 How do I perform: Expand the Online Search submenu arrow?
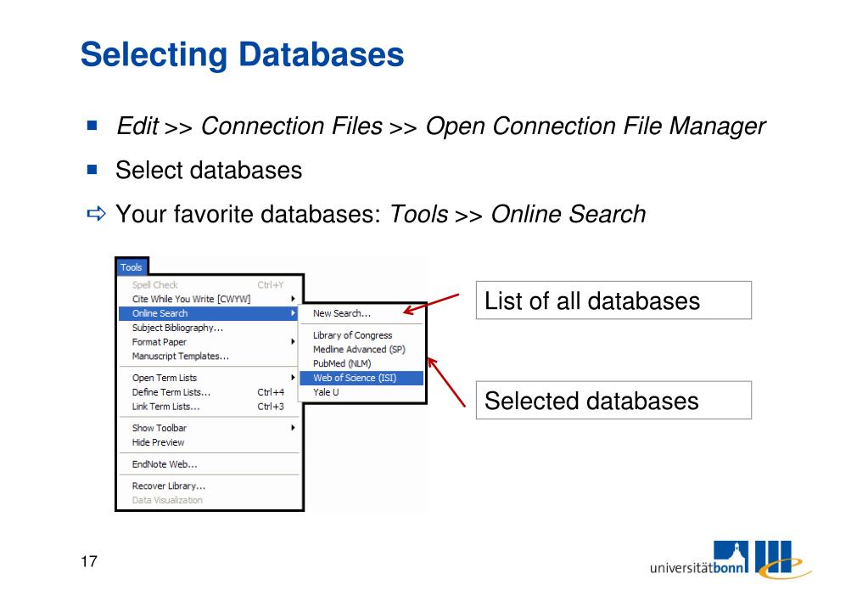(x=293, y=313)
